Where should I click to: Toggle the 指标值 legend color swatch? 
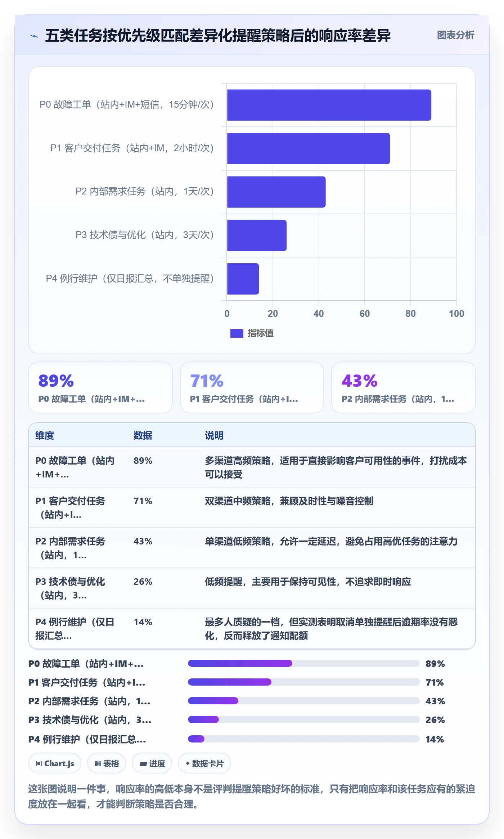coord(237,333)
